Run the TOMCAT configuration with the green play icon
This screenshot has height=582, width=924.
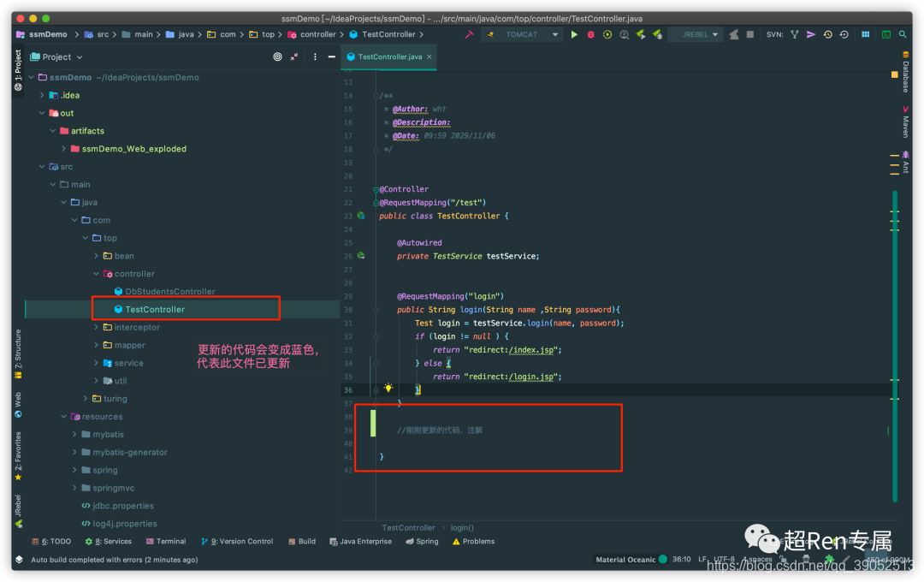pyautogui.click(x=574, y=35)
